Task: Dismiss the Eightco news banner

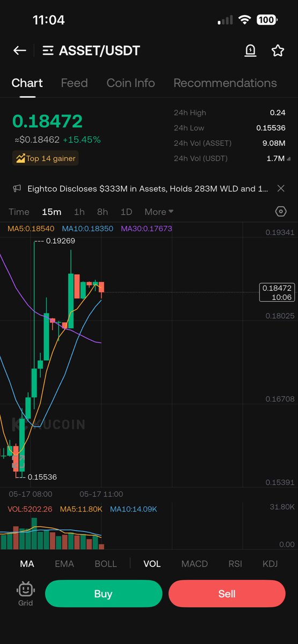Action: tap(280, 188)
